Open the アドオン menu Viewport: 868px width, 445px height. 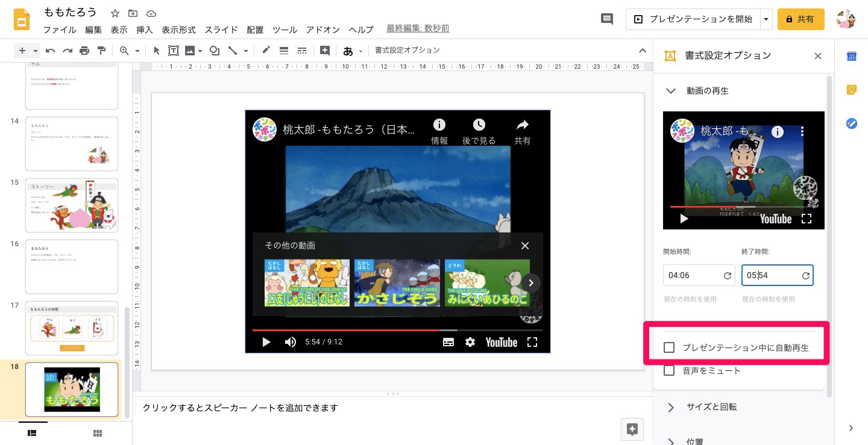323,30
